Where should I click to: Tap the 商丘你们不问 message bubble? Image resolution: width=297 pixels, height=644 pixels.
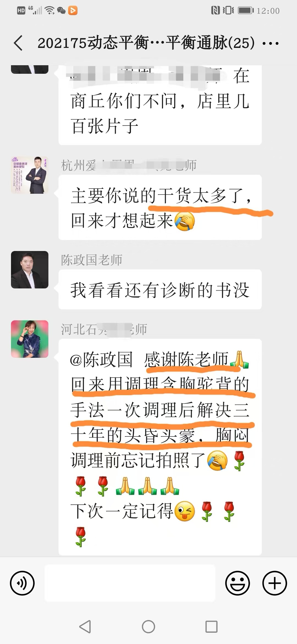pos(160,105)
